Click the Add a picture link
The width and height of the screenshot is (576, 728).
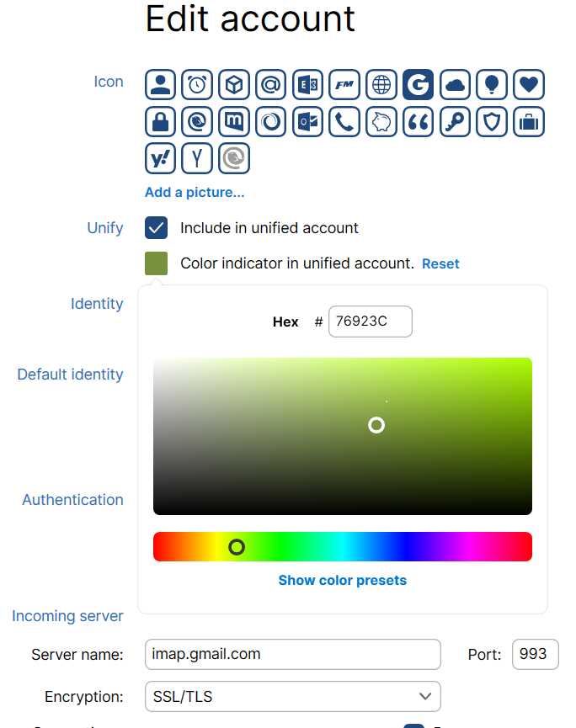pos(195,192)
